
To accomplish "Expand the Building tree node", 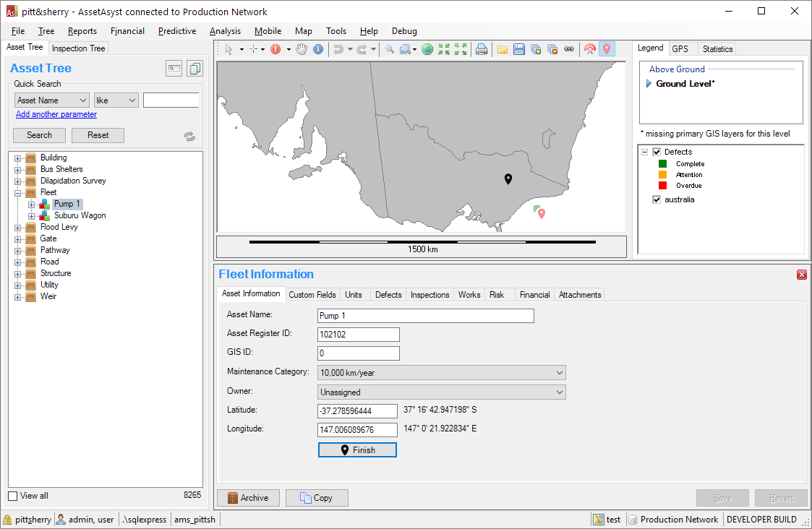I will tap(17, 158).
